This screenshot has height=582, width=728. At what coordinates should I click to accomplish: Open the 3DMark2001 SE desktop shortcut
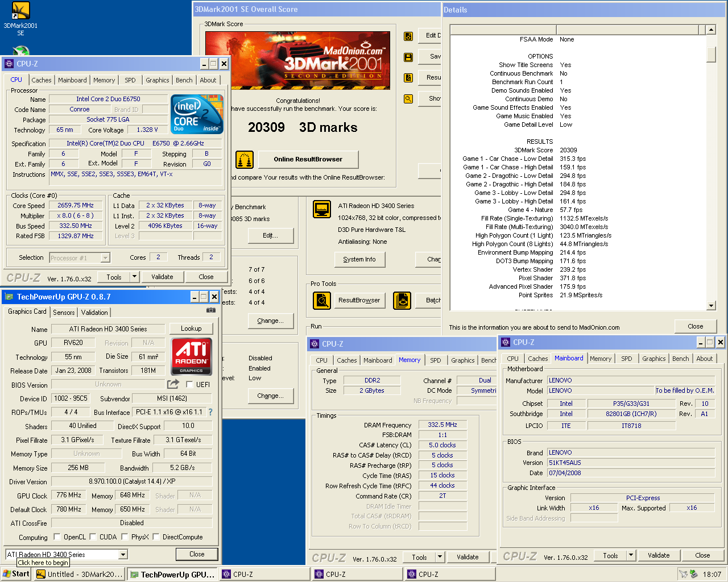20,19
